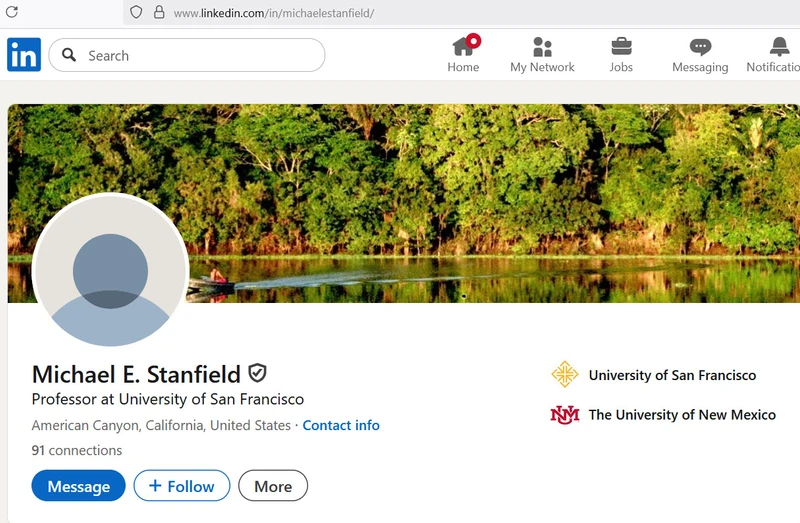800x523 pixels.
Task: Open the More actions dropdown button
Action: 273,486
